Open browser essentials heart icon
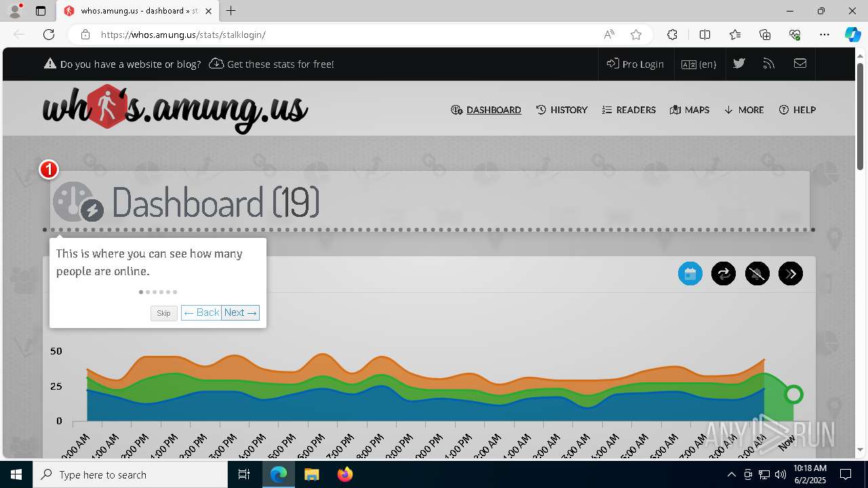The height and width of the screenshot is (488, 868). click(x=795, y=35)
